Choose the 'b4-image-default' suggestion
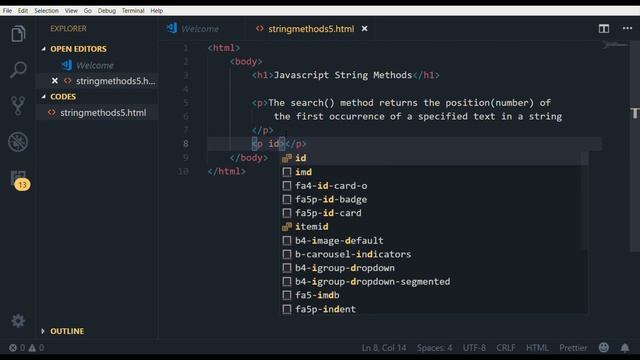 point(434,240)
